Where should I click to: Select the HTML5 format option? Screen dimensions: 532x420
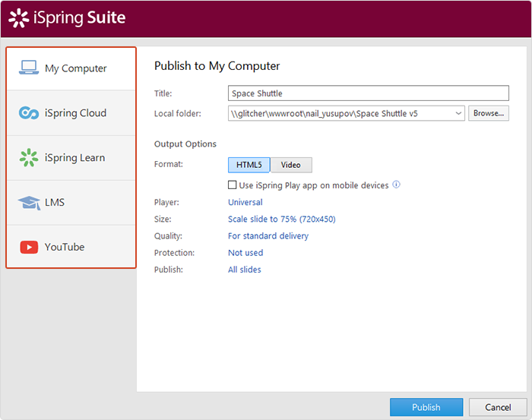249,165
